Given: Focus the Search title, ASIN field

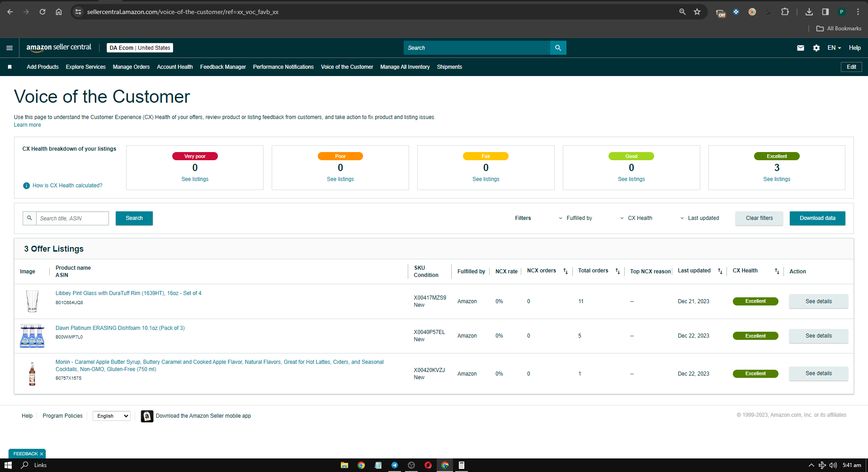Looking at the screenshot, I should coord(72,218).
